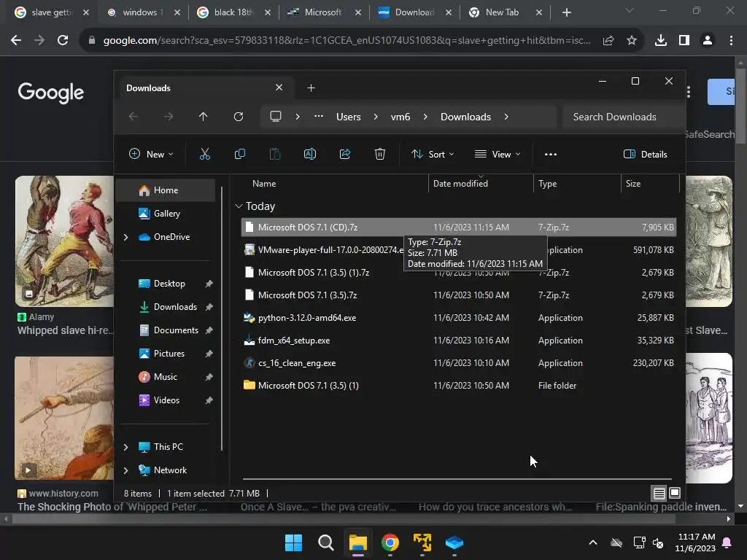Go up one folder with the Up arrow

tap(203, 117)
